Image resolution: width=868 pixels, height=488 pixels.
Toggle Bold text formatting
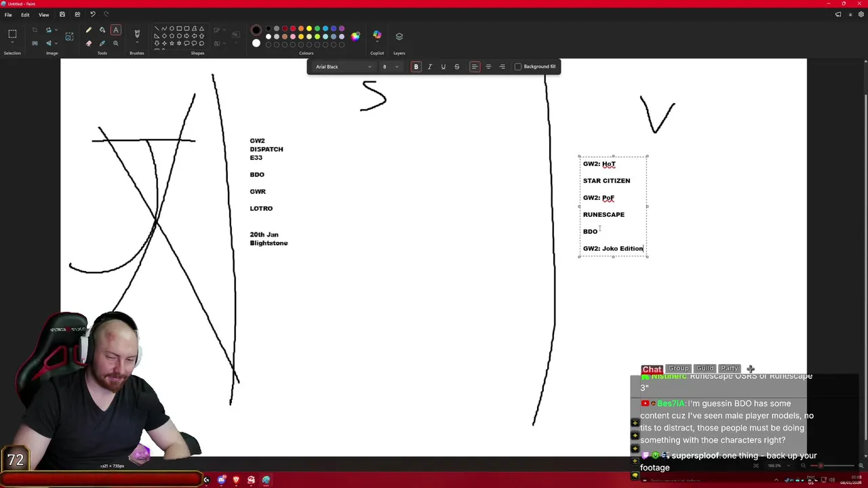[416, 66]
